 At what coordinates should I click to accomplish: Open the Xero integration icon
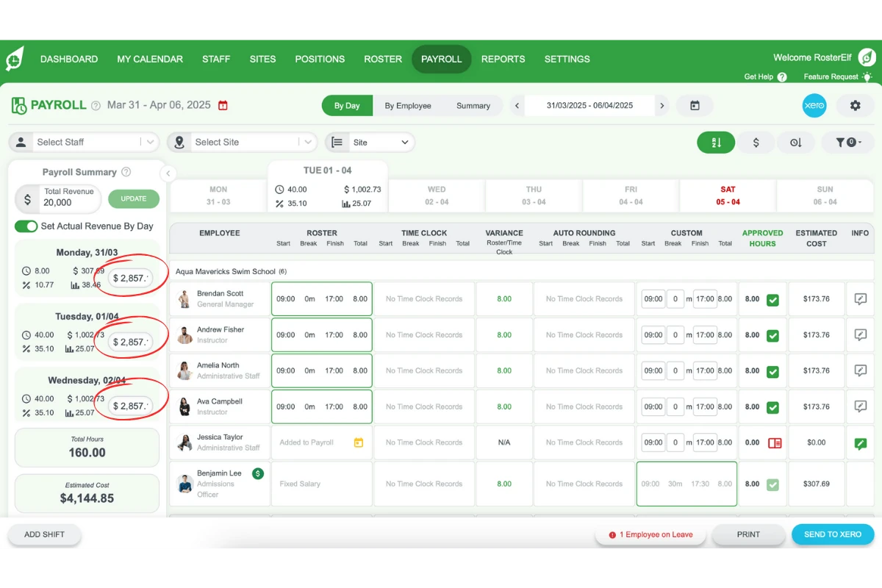tap(814, 106)
